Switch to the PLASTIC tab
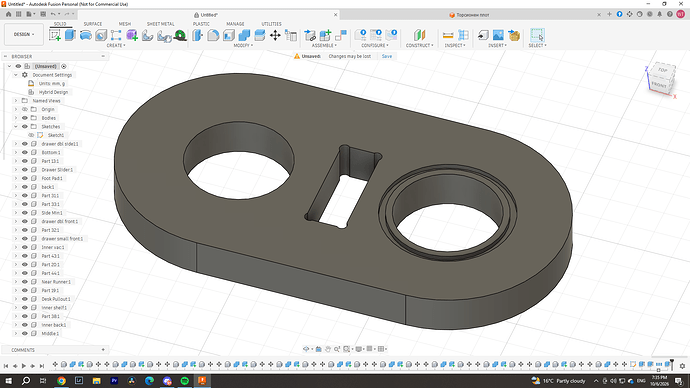 click(x=201, y=24)
